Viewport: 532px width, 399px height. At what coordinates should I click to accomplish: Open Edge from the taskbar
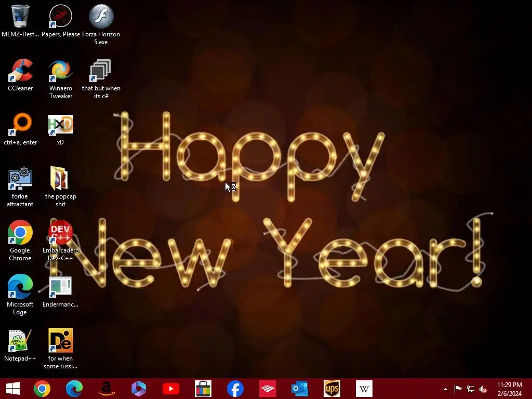(74, 389)
